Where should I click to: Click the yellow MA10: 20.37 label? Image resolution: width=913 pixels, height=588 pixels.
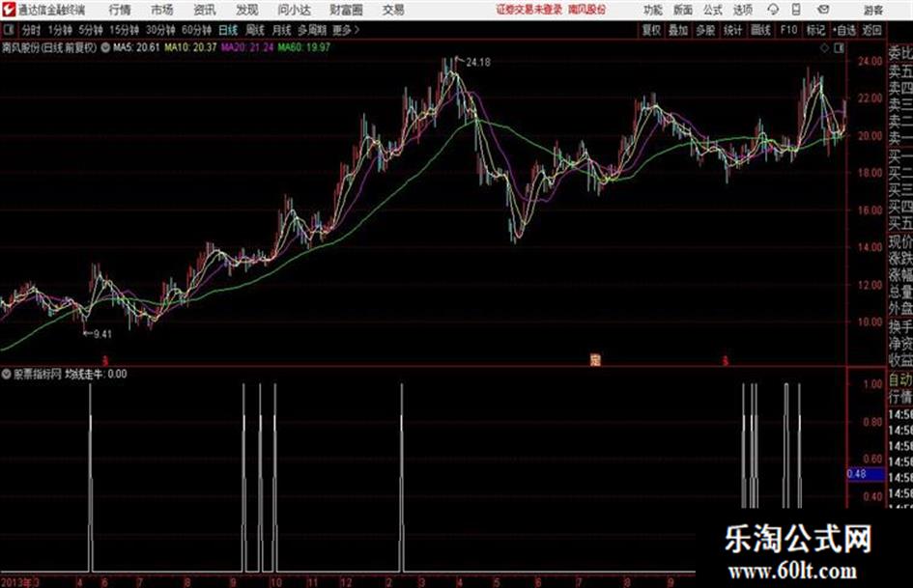pyautogui.click(x=190, y=47)
